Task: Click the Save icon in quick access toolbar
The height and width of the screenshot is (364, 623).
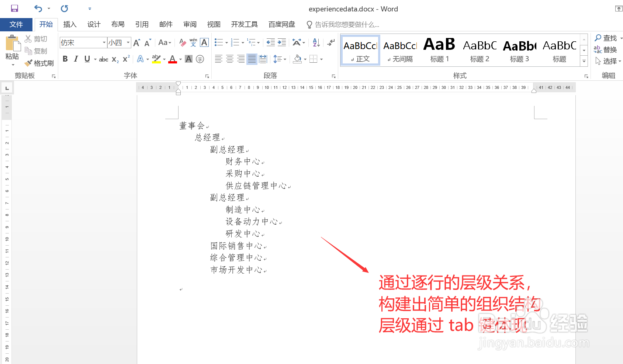Action: pyautogui.click(x=14, y=8)
